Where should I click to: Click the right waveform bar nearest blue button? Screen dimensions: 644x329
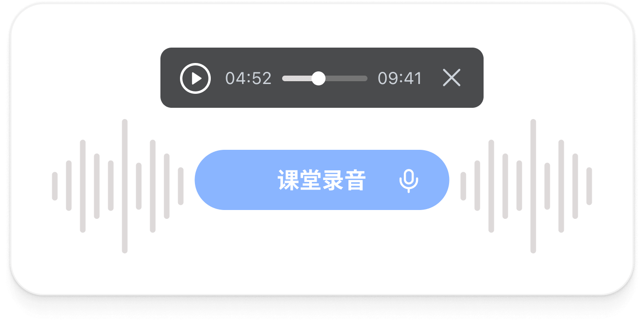[463, 186]
